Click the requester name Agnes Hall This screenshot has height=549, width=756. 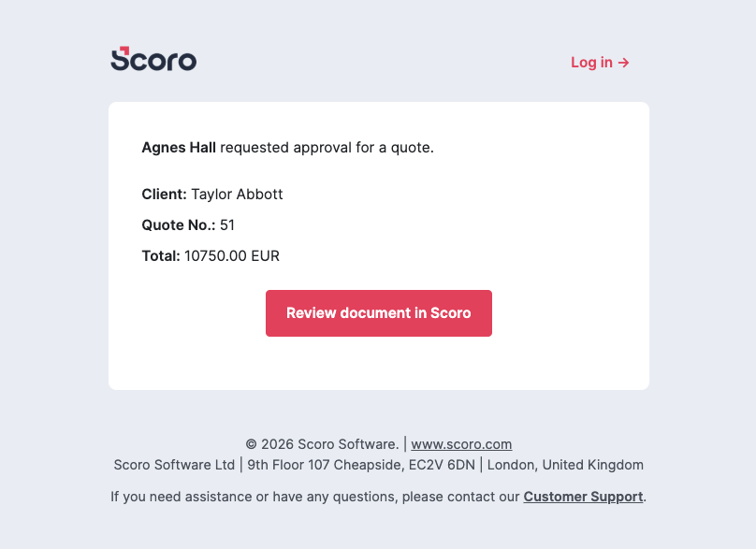pos(179,147)
